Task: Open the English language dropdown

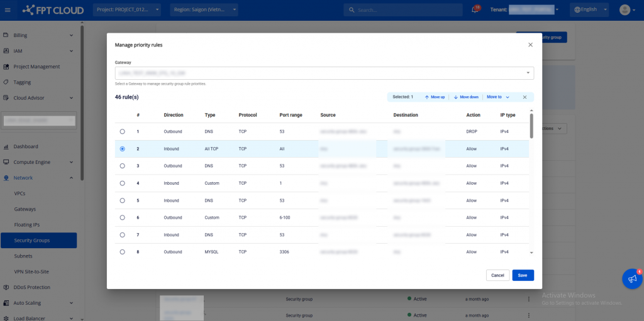Action: 590,9
